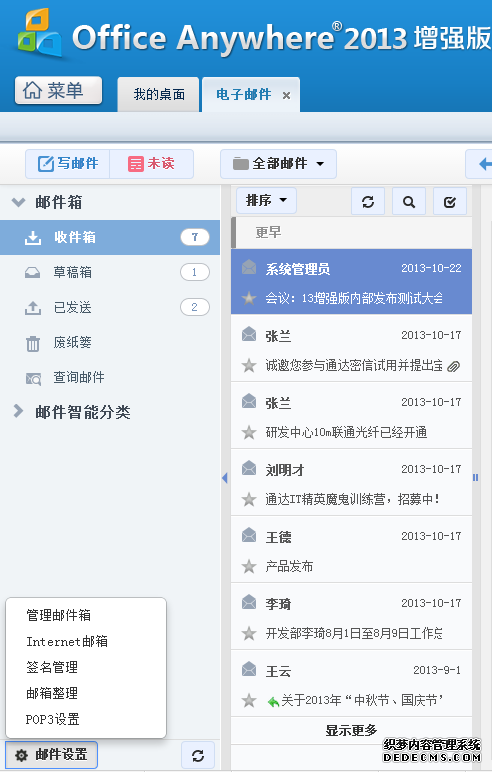Click the select-all checkmark icon

click(450, 201)
